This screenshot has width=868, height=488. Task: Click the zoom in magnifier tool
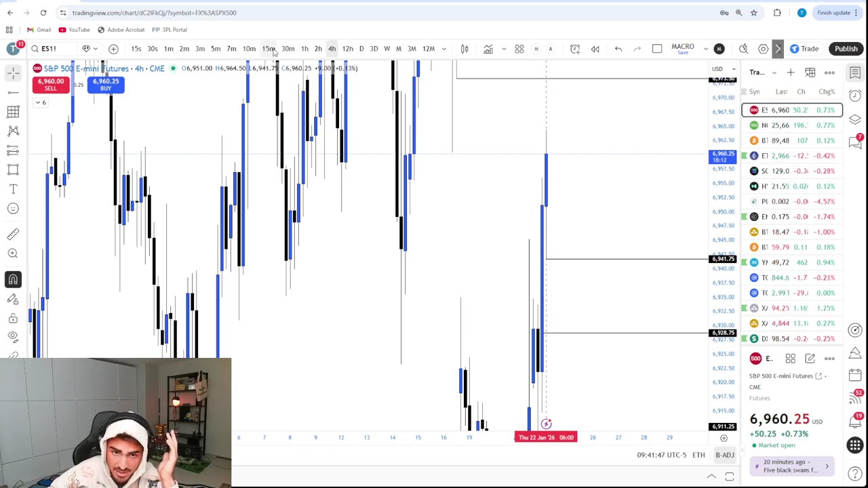point(13,253)
